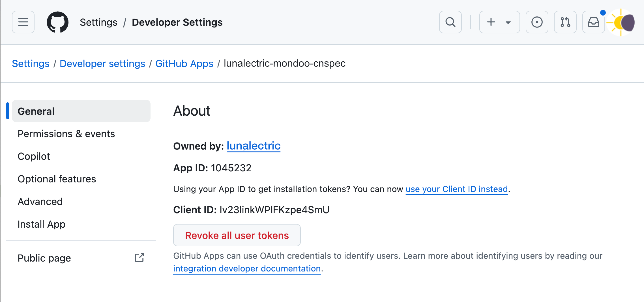Click Revoke all user tokens
644x302 pixels.
pyautogui.click(x=237, y=235)
